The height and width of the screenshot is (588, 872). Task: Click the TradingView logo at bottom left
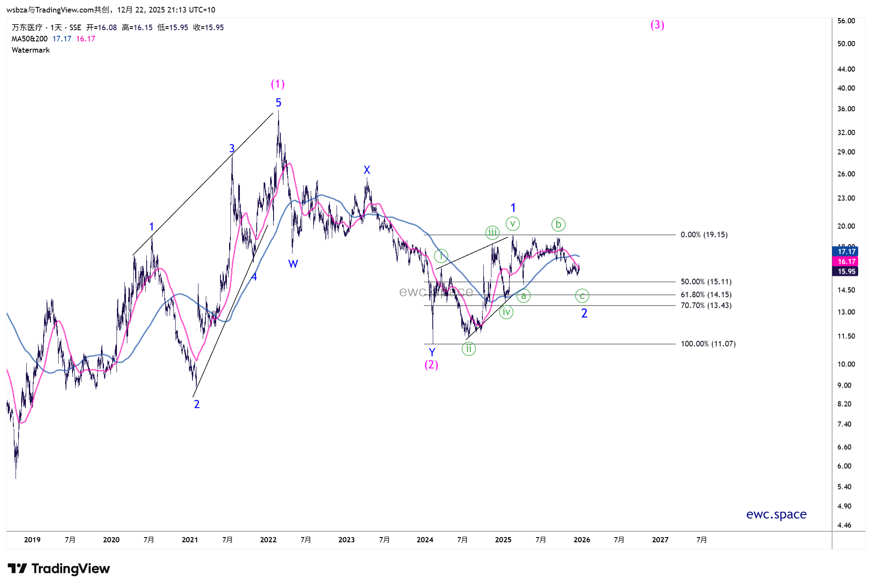(59, 569)
